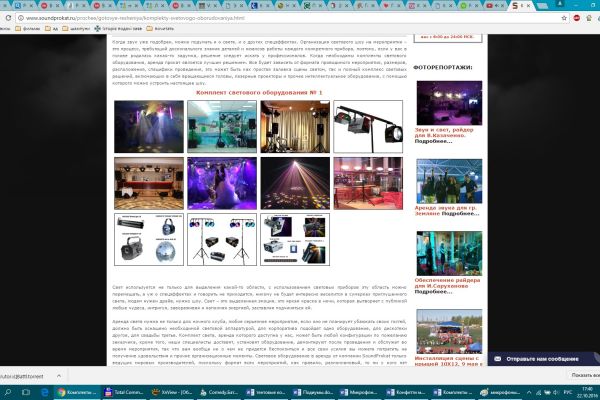Switch to Word document 'Конфетти' in taskbar

click(408, 392)
